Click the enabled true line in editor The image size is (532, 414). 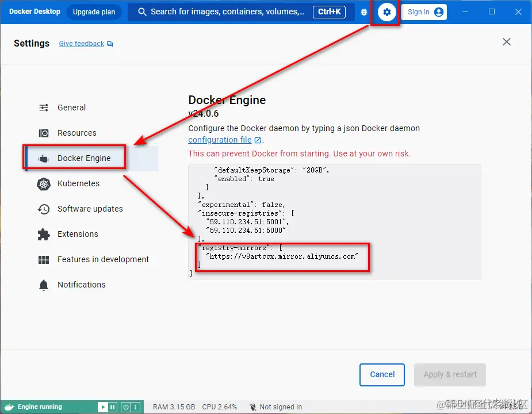tap(244, 179)
